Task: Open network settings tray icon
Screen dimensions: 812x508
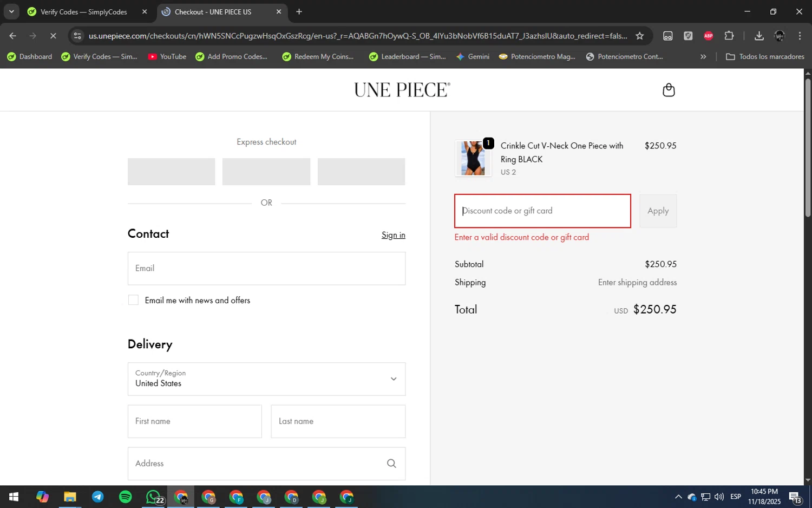Action: 705,497
